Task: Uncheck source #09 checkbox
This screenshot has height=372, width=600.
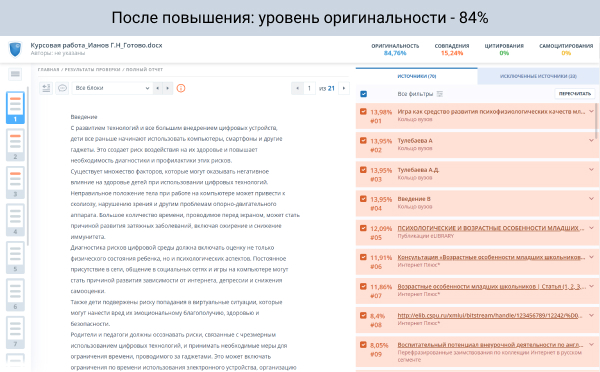Action: (363, 345)
